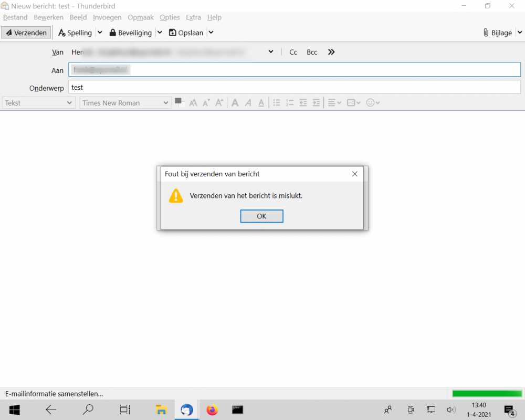Click the taskbar back arrow
This screenshot has width=525, height=420.
point(51,409)
